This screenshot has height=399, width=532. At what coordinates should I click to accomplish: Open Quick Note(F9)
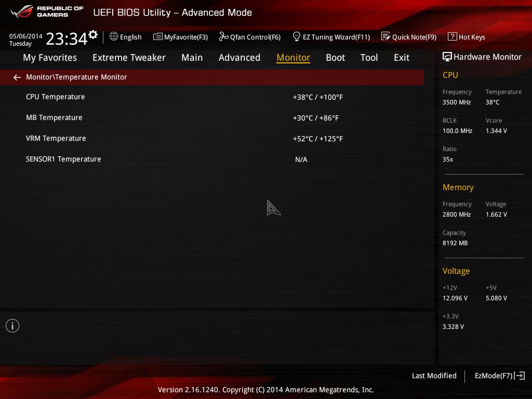(x=409, y=37)
